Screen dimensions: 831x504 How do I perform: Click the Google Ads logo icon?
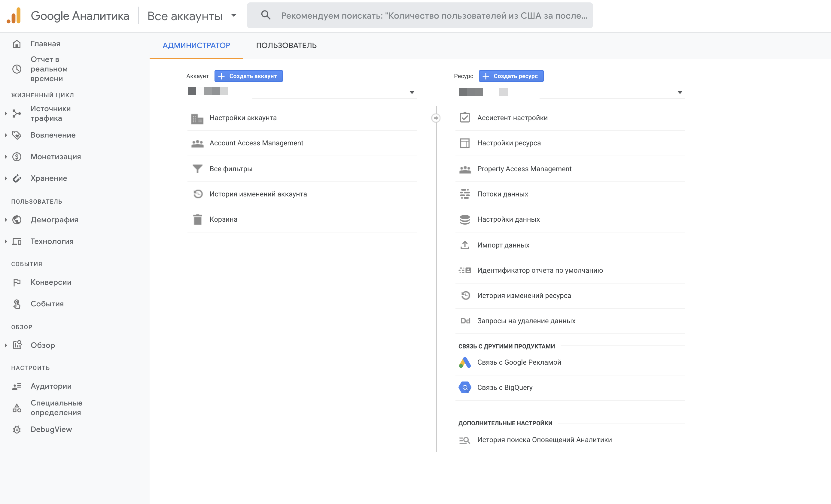[x=465, y=363]
